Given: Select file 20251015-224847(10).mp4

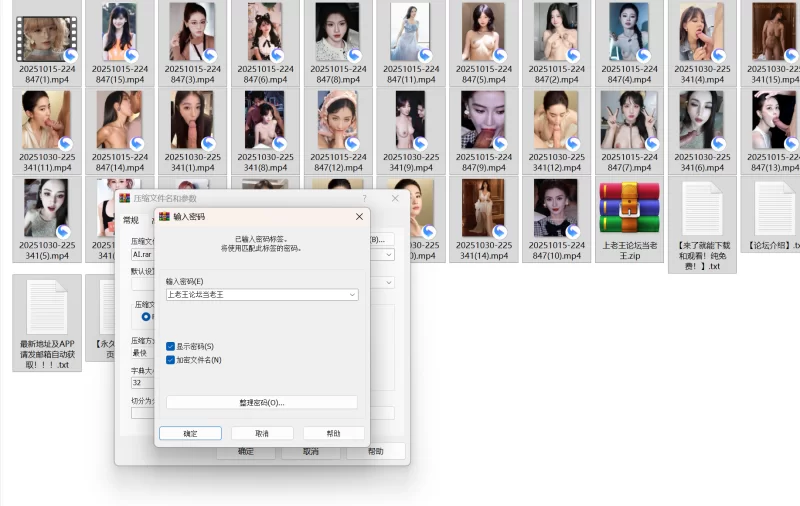Looking at the screenshot, I should pyautogui.click(x=556, y=219).
